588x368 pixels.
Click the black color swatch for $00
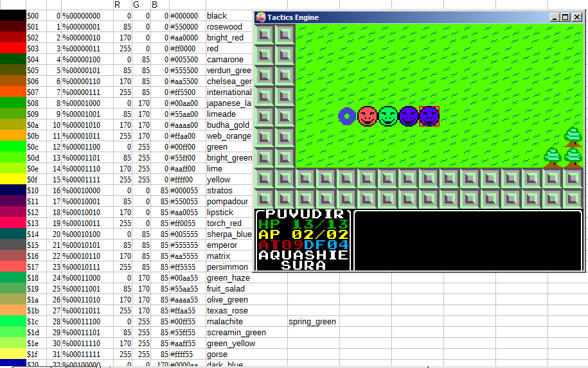click(13, 16)
